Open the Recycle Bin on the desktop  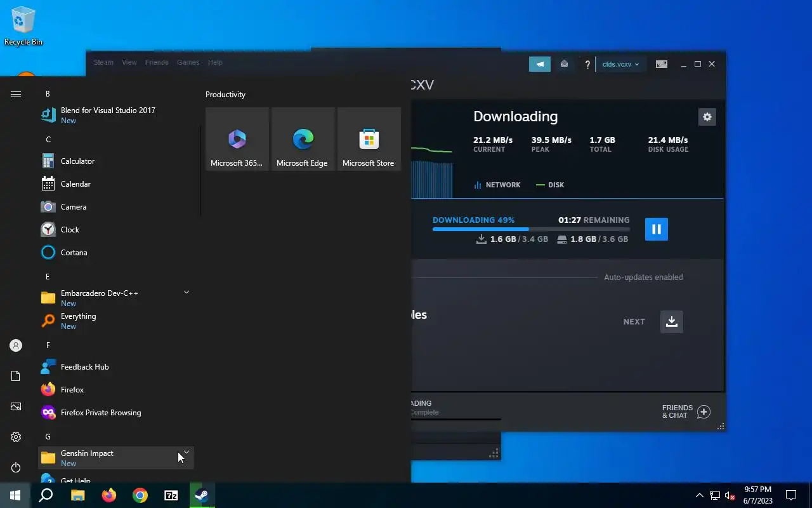23,26
